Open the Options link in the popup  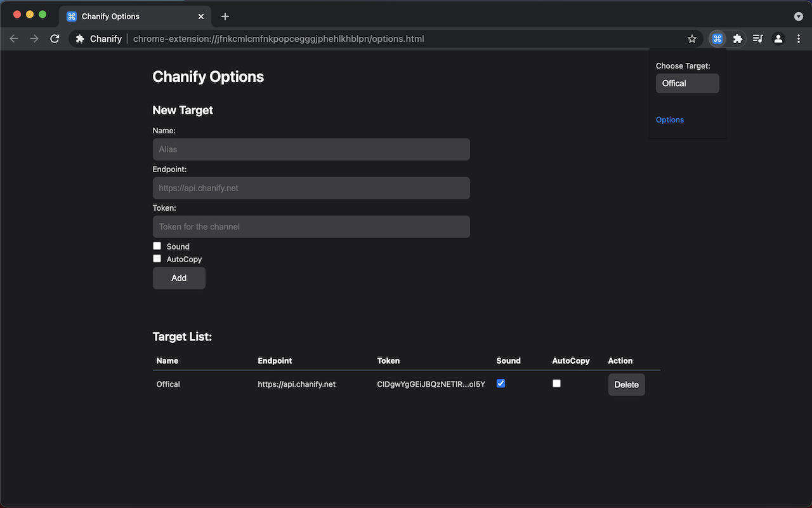coord(670,120)
